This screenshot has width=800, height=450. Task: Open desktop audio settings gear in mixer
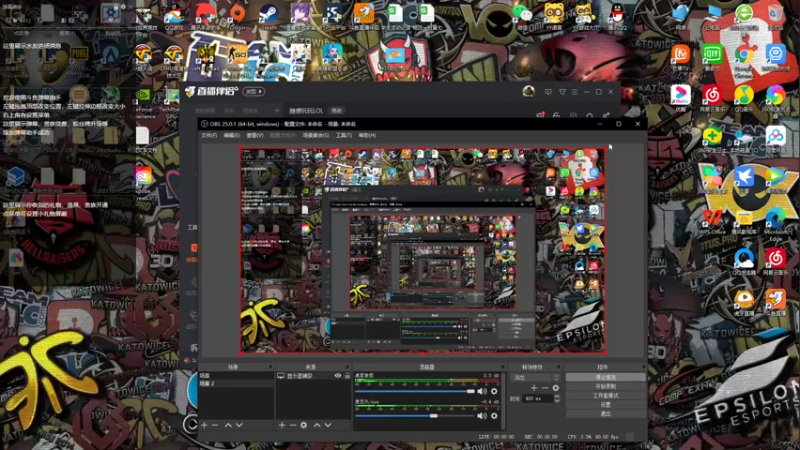click(494, 391)
